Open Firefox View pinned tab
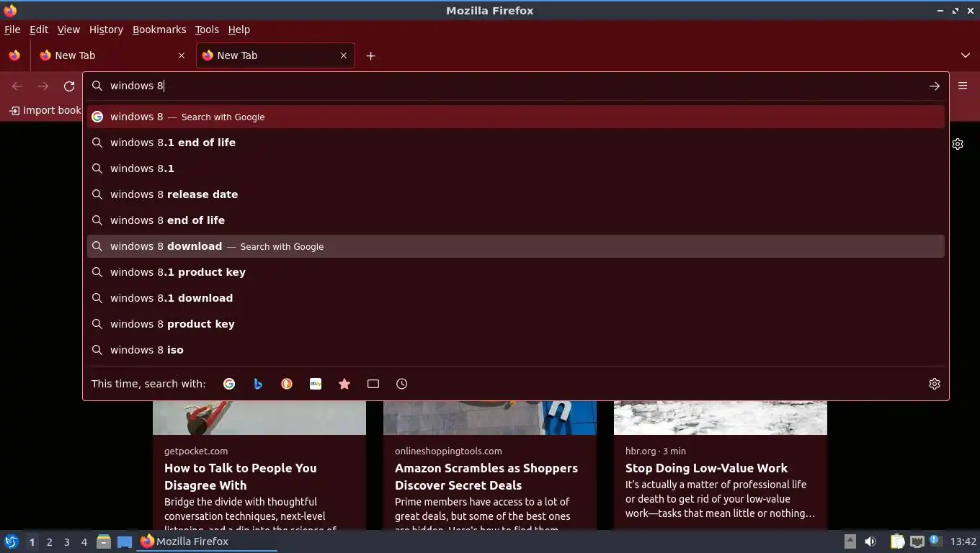The height and width of the screenshot is (553, 980). [14, 55]
